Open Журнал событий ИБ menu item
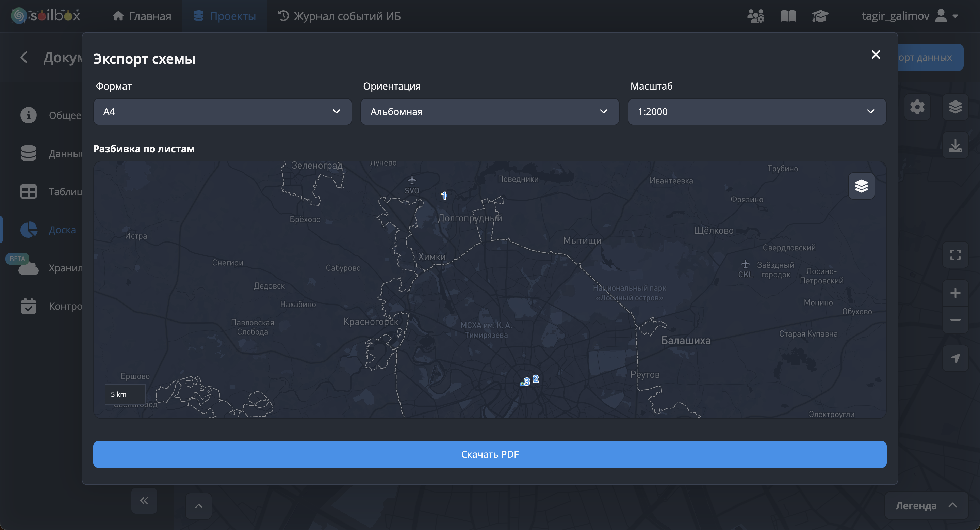The image size is (980, 530). tap(339, 16)
